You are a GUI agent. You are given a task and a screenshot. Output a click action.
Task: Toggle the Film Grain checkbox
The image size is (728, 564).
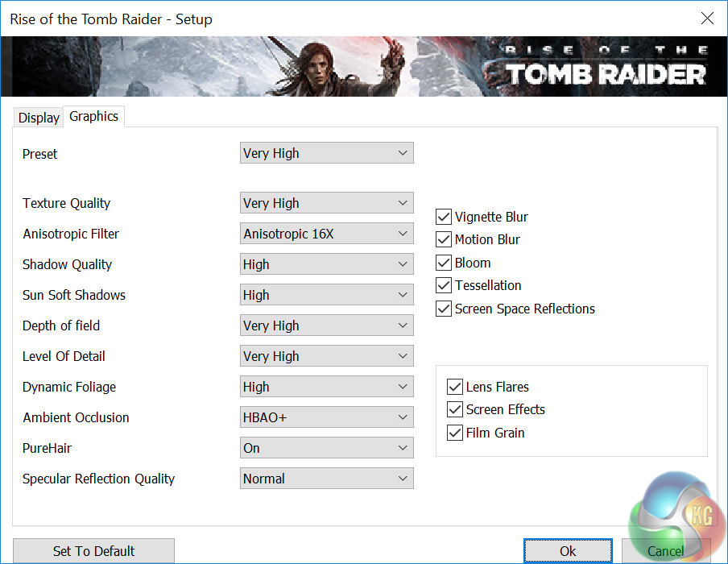455,433
